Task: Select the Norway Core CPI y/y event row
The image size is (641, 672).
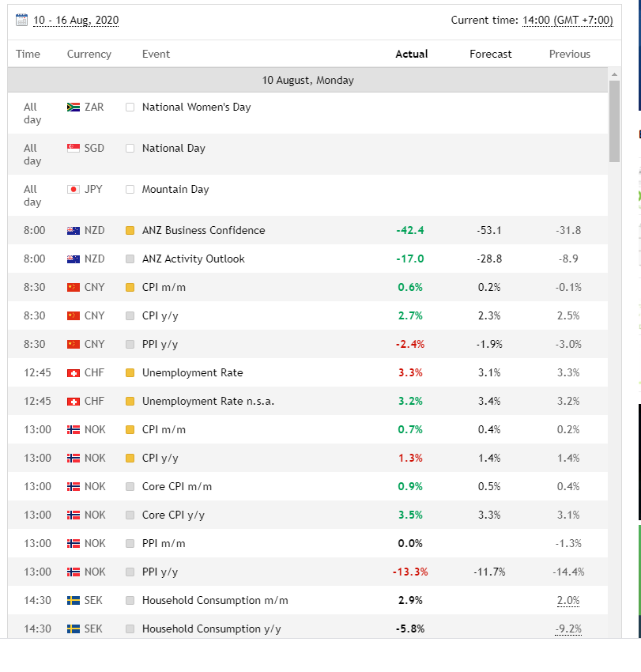Action: [173, 515]
